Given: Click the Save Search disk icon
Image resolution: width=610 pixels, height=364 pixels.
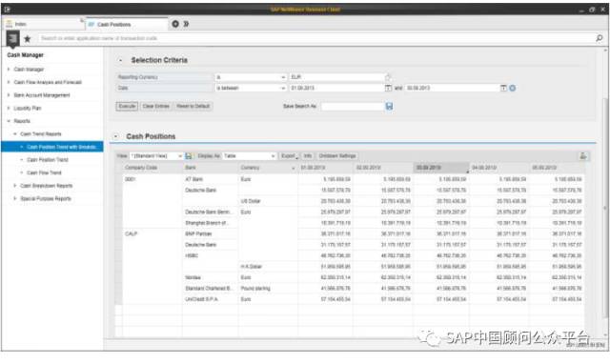Looking at the screenshot, I should [x=389, y=106].
